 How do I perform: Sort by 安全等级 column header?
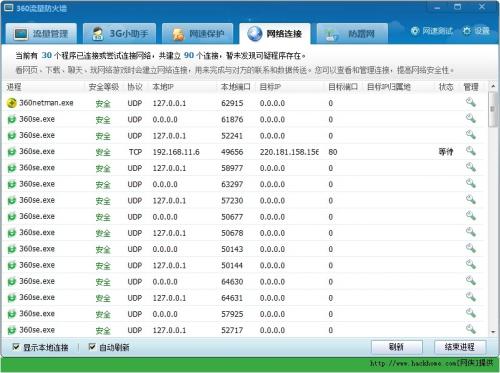point(104,87)
